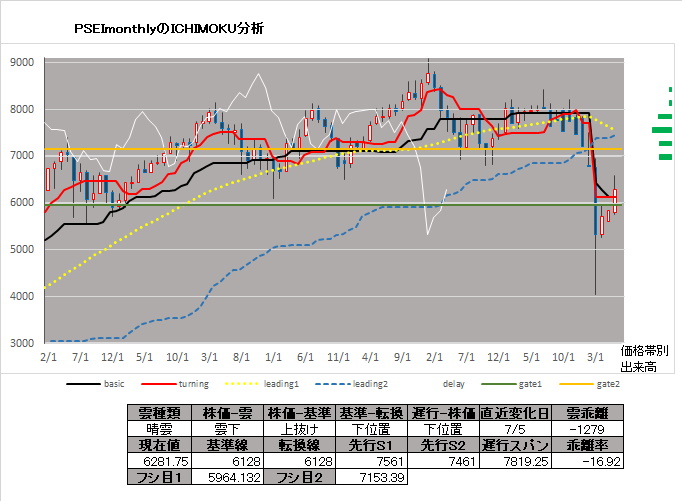682x501 pixels.
Task: Select the 先行S1 header cell
Action: (371, 445)
